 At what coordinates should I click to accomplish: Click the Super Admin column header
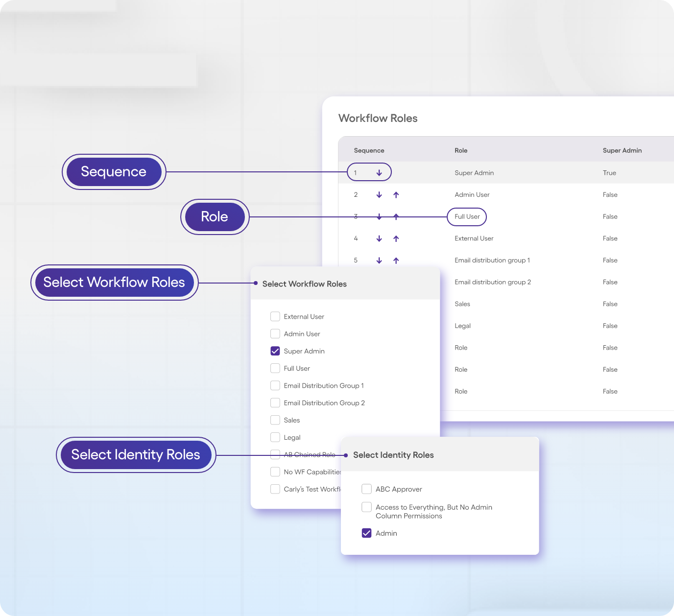(622, 150)
